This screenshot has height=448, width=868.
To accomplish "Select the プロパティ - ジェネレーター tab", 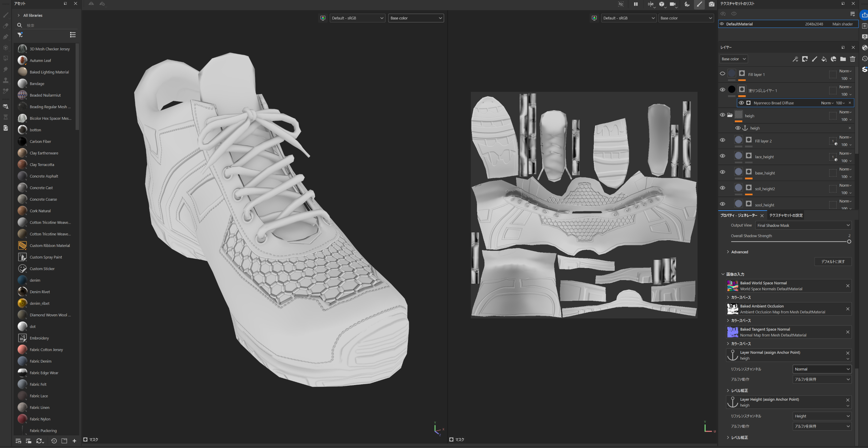I will 739,215.
